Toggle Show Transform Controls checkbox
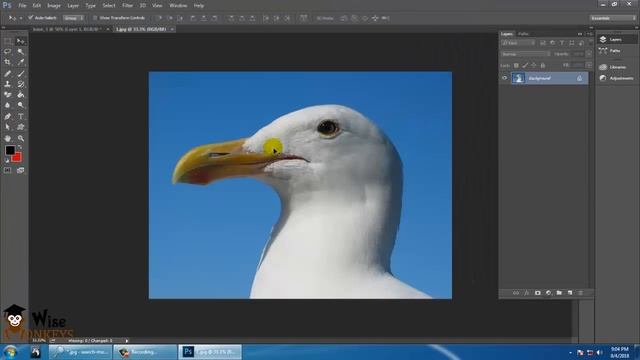Viewport: 640px width, 360px height. pyautogui.click(x=95, y=18)
